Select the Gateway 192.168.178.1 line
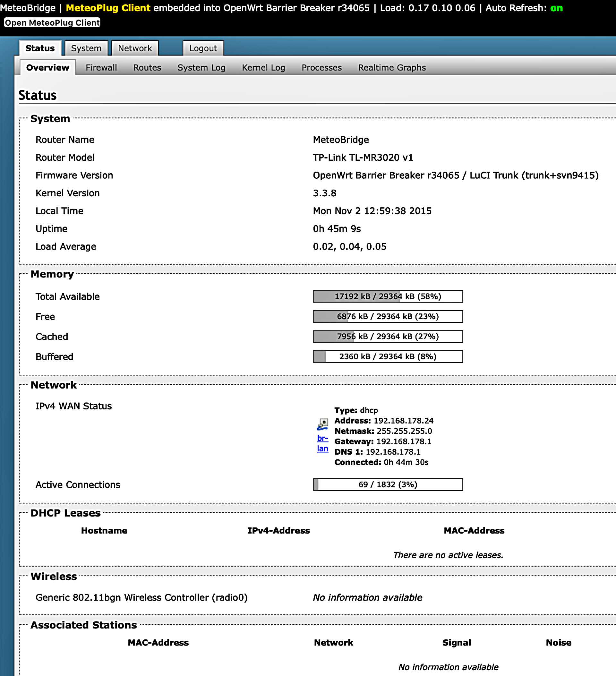The width and height of the screenshot is (616, 676). pyautogui.click(x=383, y=441)
